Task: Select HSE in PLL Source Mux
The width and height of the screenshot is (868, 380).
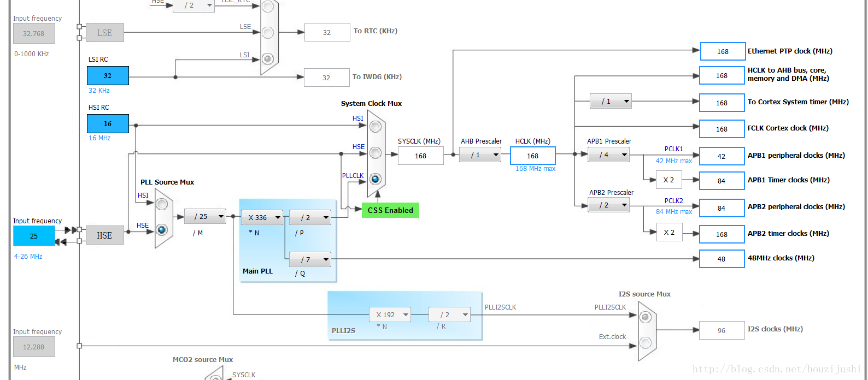Action: pos(162,230)
